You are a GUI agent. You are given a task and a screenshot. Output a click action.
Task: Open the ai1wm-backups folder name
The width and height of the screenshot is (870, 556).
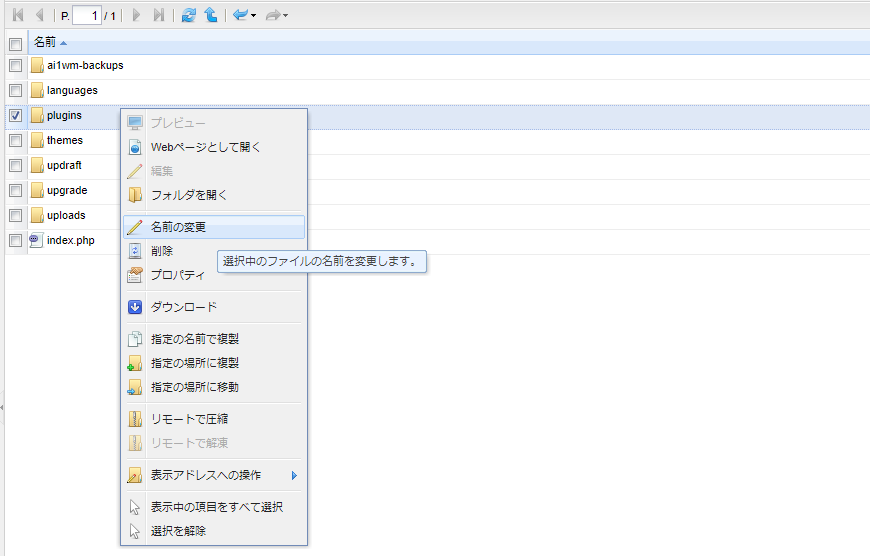pos(85,65)
